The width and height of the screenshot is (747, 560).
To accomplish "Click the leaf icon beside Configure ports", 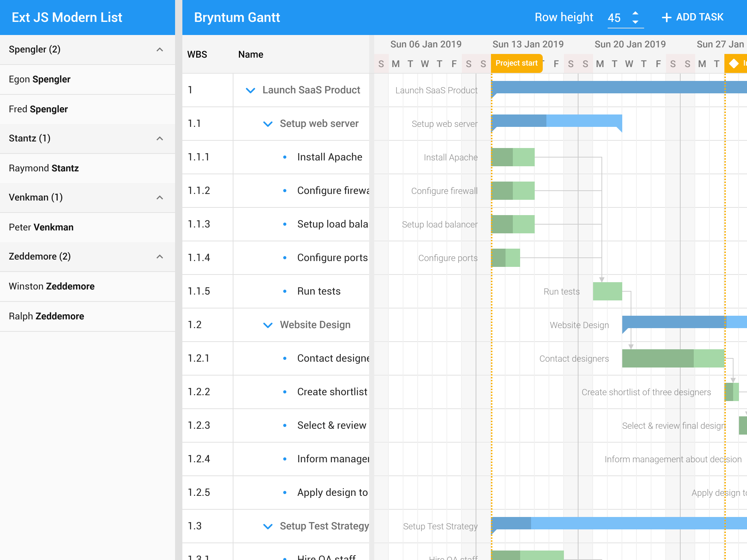I will pos(285,258).
